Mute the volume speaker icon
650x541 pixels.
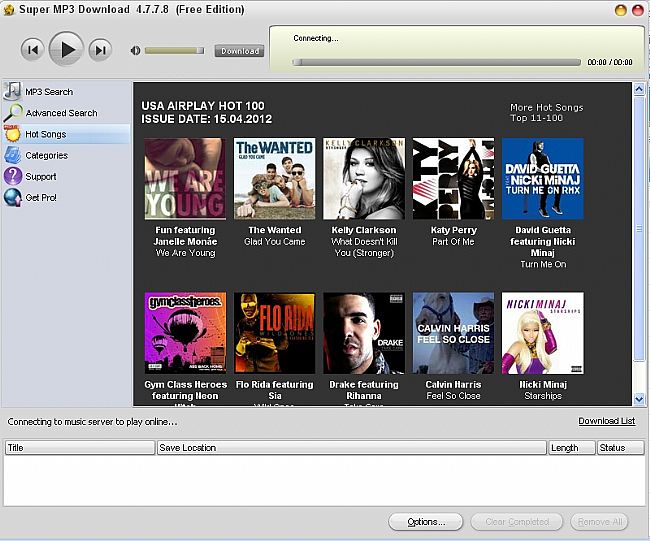click(135, 51)
